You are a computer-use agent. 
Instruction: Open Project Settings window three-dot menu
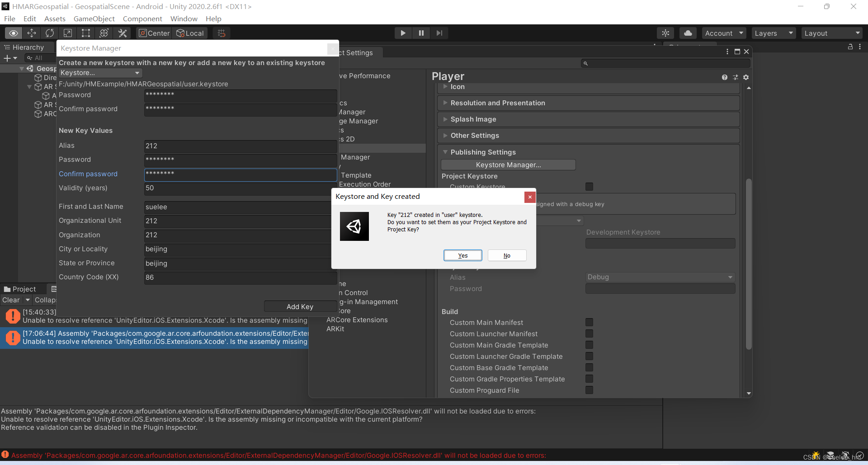coord(727,52)
